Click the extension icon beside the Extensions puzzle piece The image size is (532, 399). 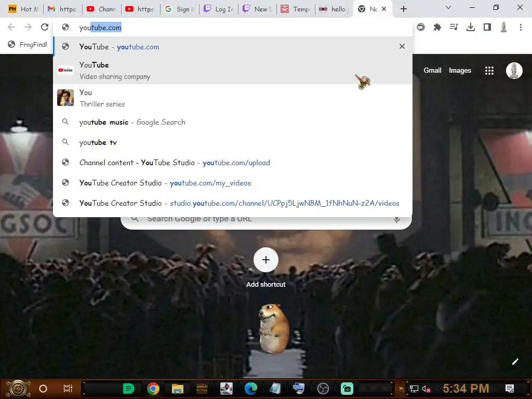421,27
